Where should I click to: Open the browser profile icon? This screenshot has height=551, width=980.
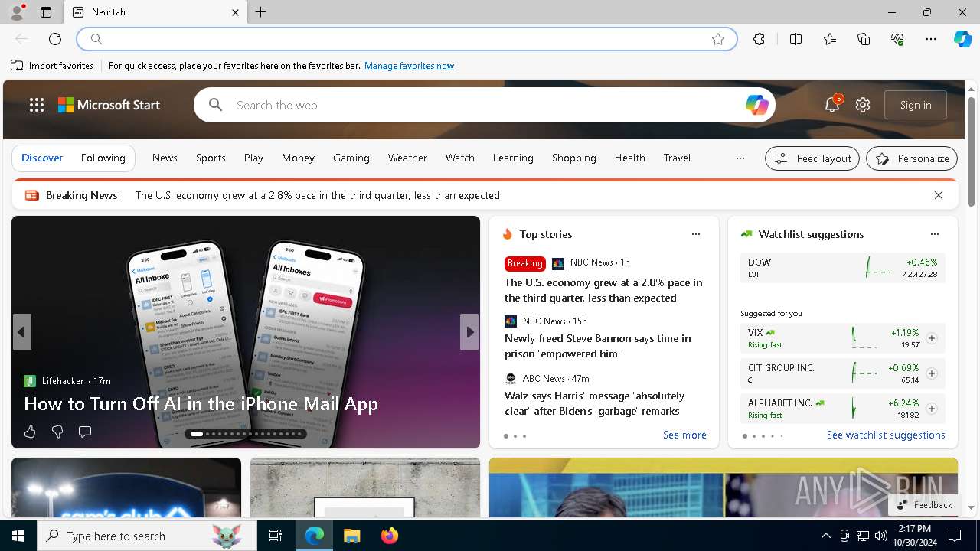[x=17, y=12]
